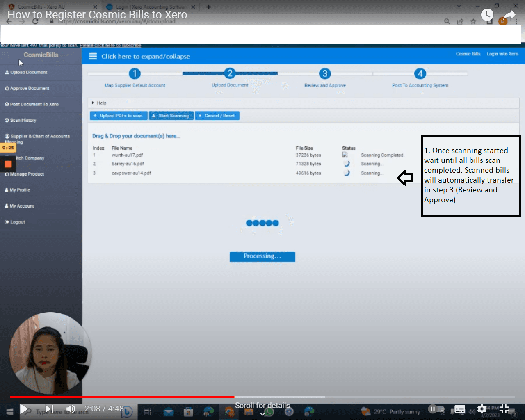Open Scan History in the sidebar
This screenshot has height=420, width=525.
click(21, 120)
